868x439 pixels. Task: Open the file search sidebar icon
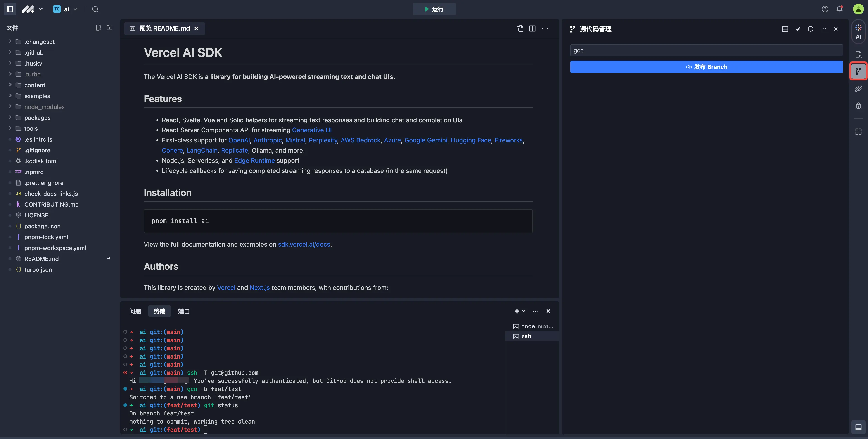[858, 54]
